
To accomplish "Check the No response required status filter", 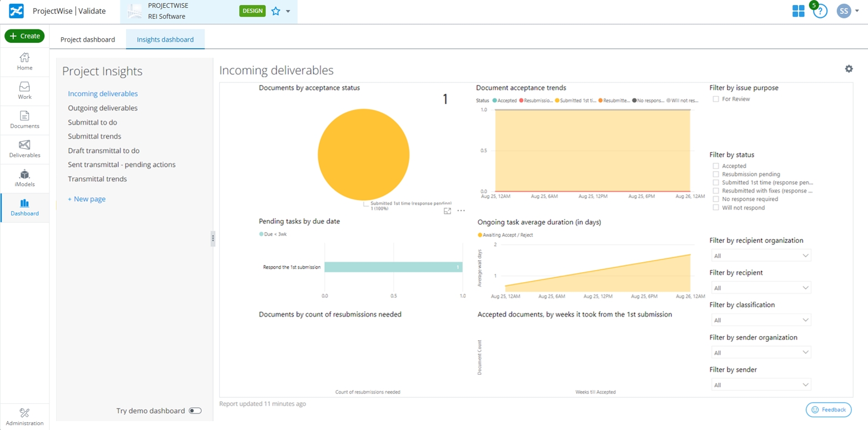I will pyautogui.click(x=716, y=199).
